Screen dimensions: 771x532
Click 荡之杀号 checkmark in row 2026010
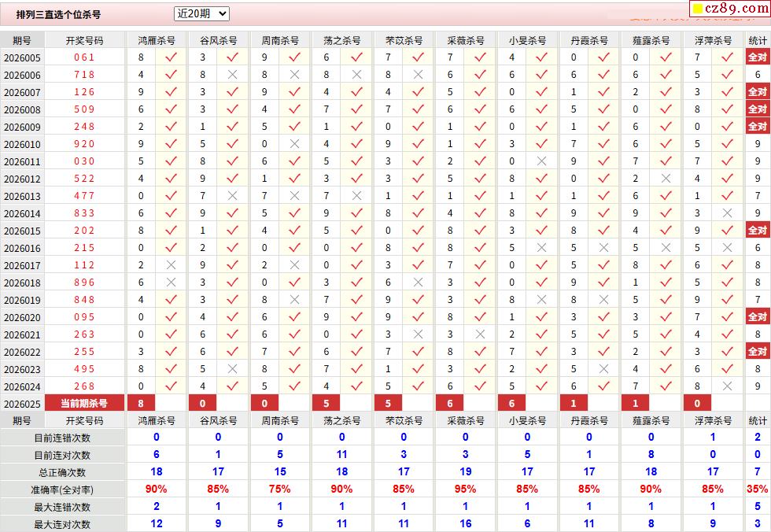click(356, 144)
